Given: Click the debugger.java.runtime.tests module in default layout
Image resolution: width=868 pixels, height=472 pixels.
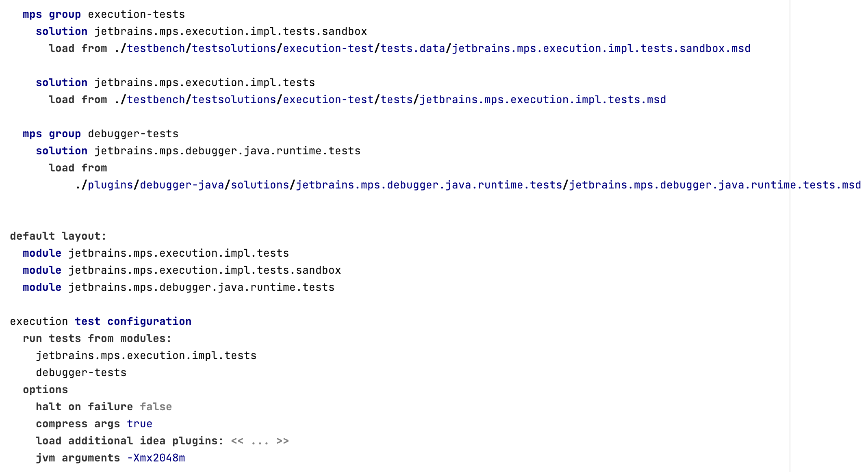Looking at the screenshot, I should 201,288.
